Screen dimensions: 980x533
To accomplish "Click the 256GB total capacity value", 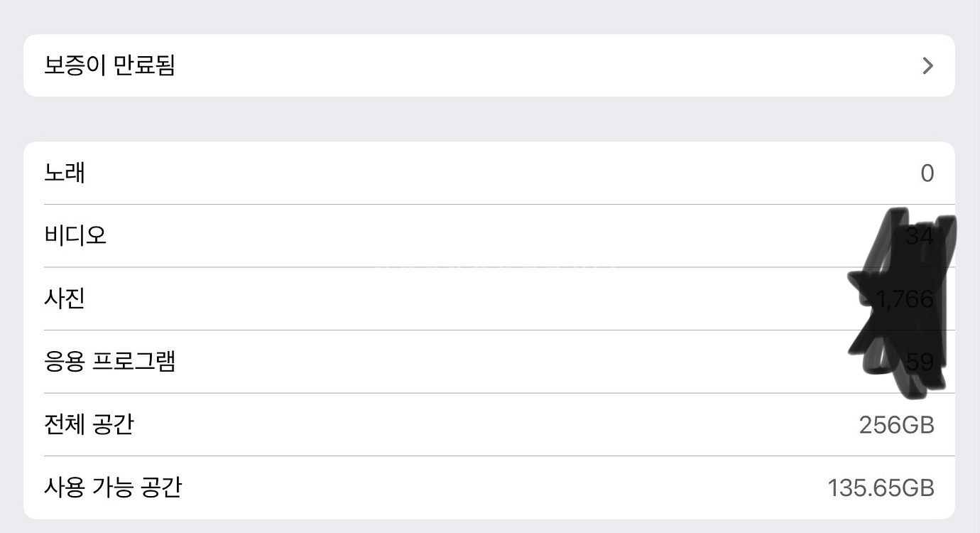I will click(x=896, y=425).
